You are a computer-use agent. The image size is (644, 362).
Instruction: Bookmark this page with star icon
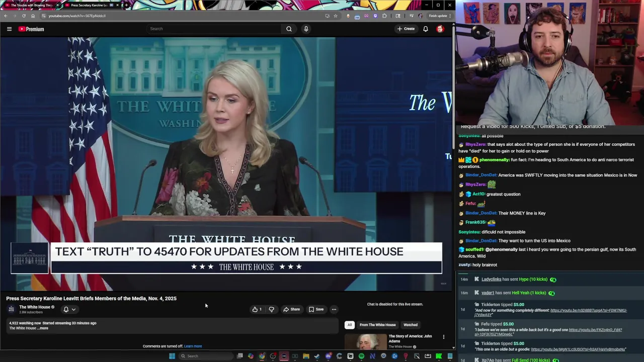click(x=336, y=16)
